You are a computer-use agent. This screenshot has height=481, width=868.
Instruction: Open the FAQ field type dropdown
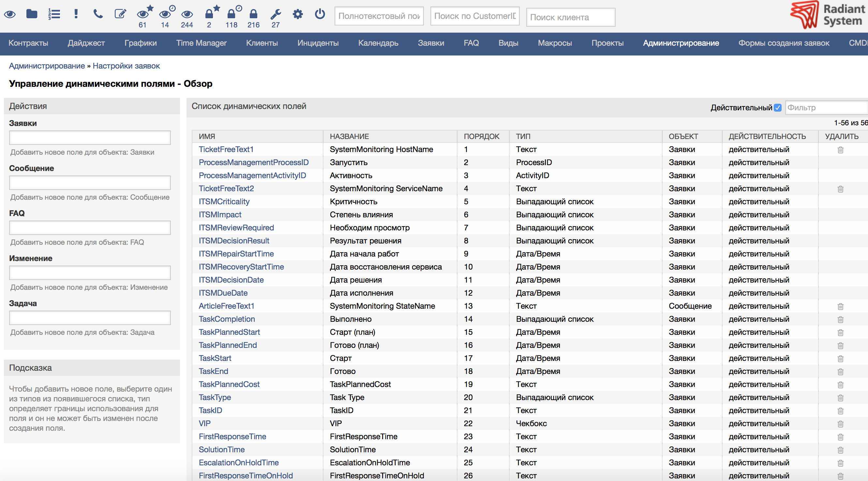90,228
